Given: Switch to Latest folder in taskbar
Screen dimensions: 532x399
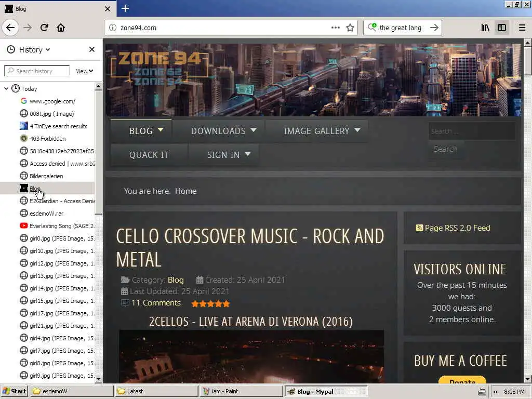Looking at the screenshot, I should coord(157,391).
